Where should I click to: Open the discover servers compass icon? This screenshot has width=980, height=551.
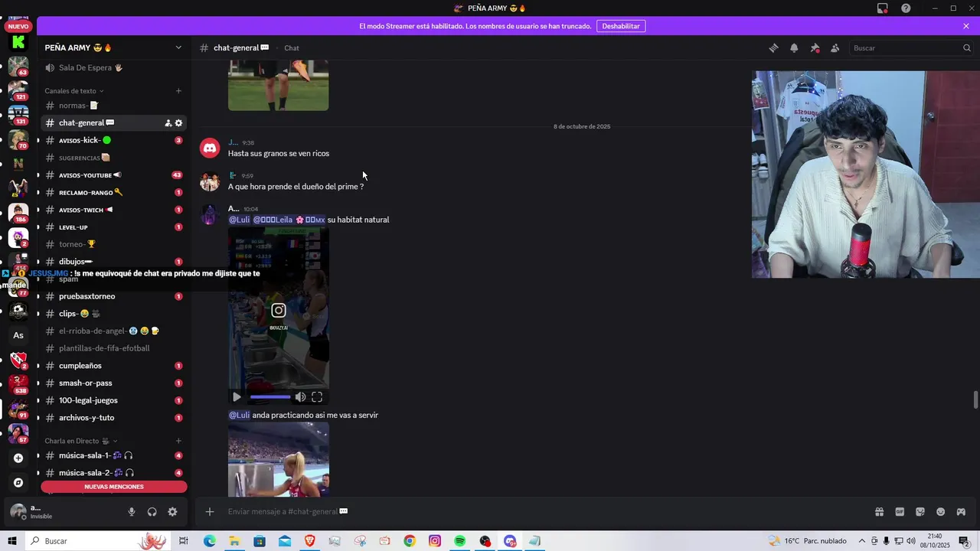coord(18,483)
